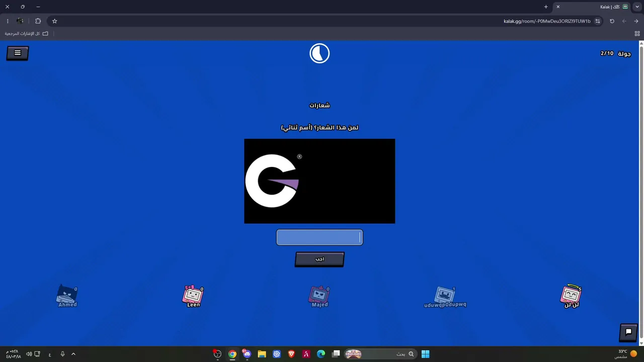The height and width of the screenshot is (362, 644).
Task: Open the Chrome extensions puzzle icon
Action: (x=38, y=21)
